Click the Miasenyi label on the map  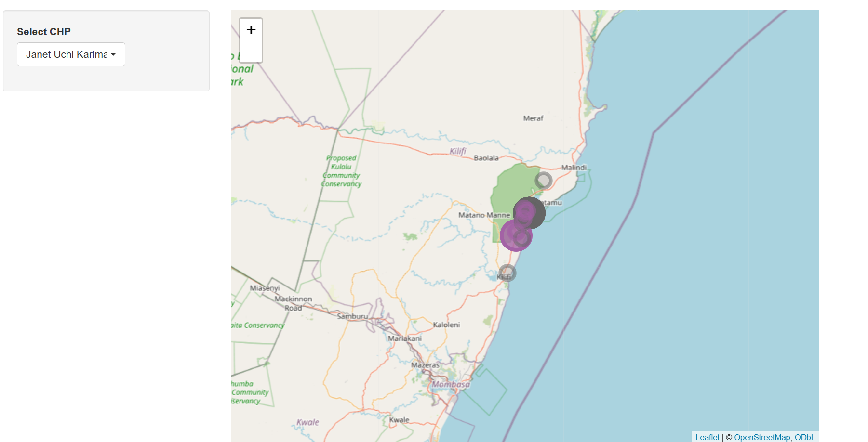[x=265, y=288]
